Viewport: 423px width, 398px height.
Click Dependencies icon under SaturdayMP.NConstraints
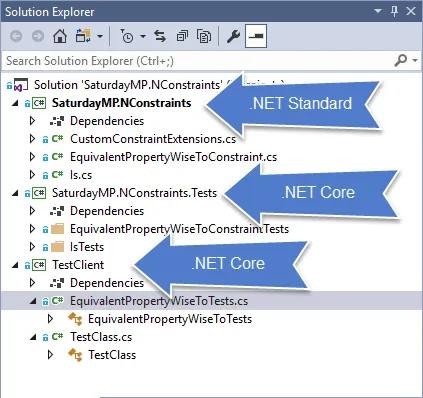pos(57,121)
